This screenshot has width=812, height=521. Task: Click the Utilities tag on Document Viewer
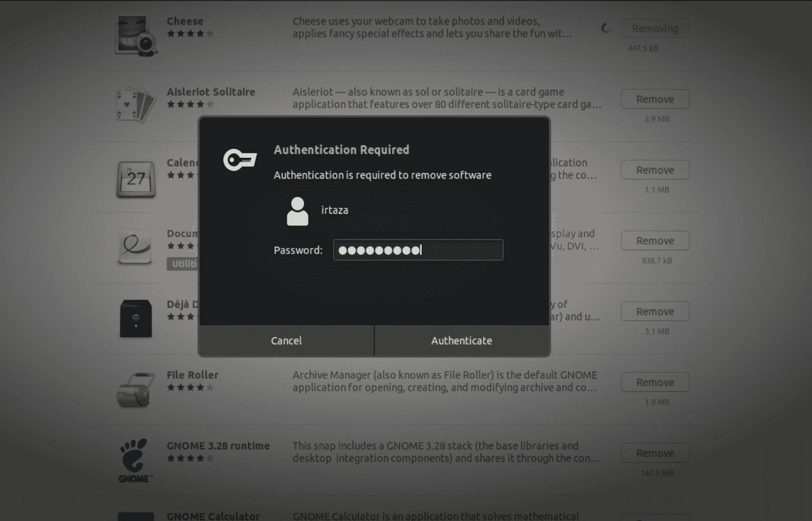[183, 264]
